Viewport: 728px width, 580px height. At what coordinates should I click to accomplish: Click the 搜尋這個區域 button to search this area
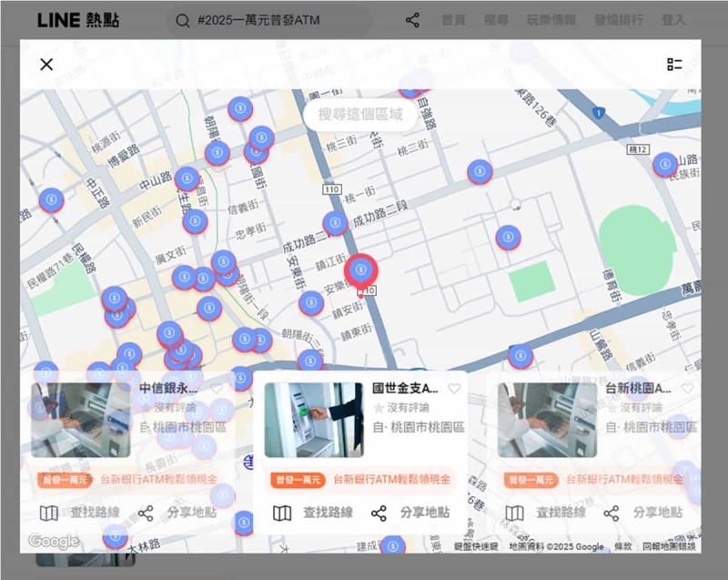[359, 115]
